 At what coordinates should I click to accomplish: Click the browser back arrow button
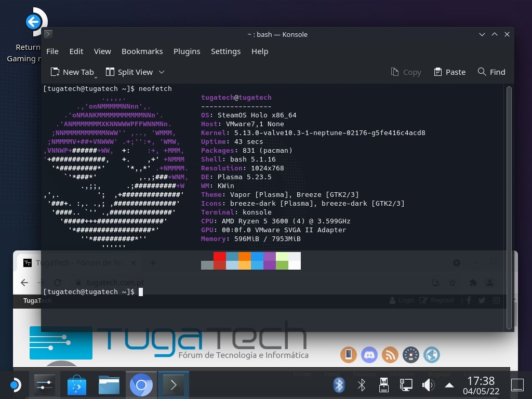(x=24, y=283)
